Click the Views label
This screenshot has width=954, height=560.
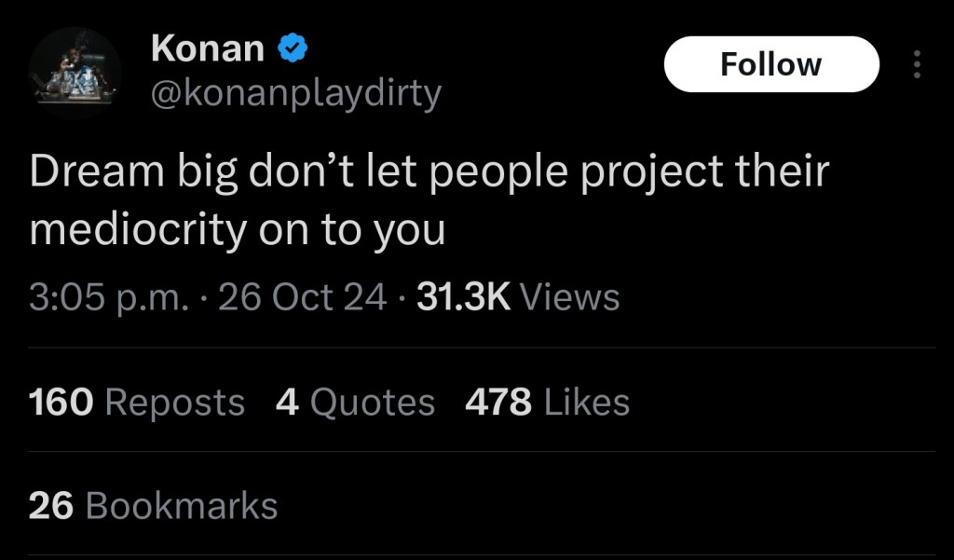(568, 297)
